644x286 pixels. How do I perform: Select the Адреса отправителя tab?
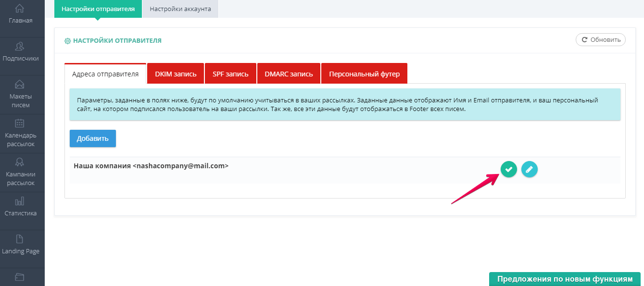coord(105,74)
